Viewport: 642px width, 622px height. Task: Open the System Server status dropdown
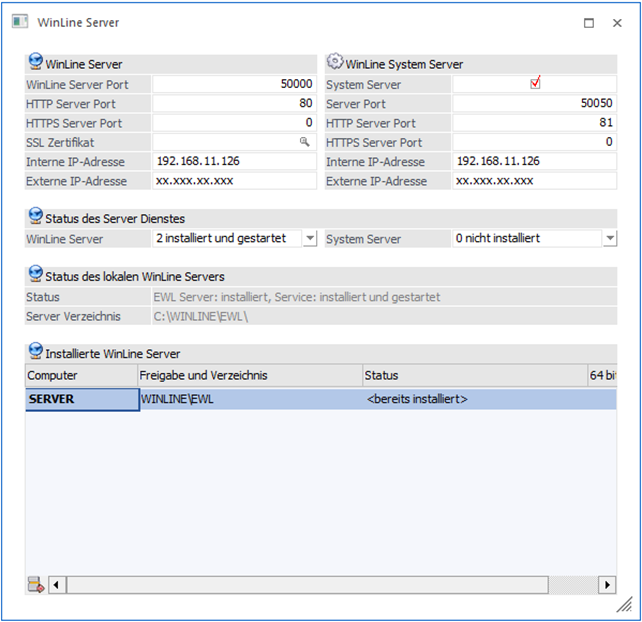coord(609,238)
